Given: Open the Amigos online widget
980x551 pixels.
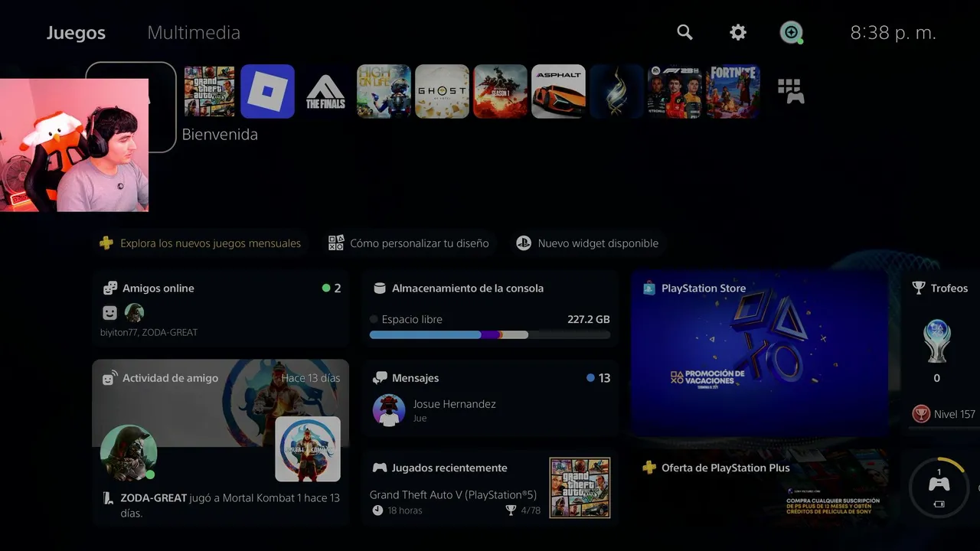Looking at the screenshot, I should click(220, 309).
